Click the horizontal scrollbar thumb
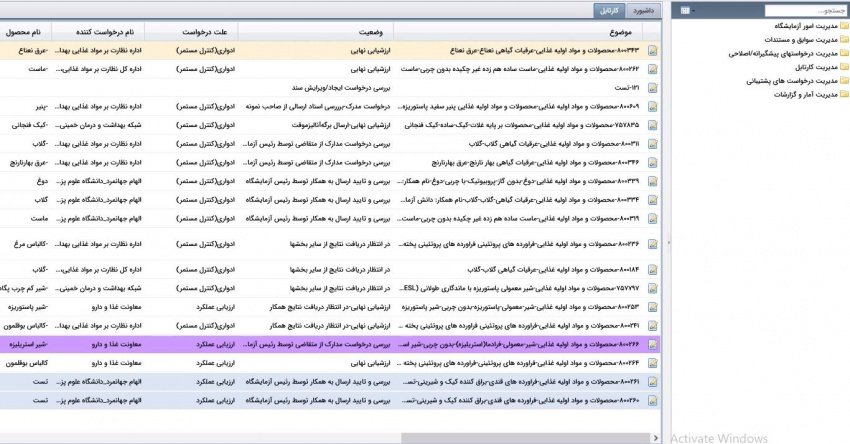850x444 pixels. click(x=525, y=438)
